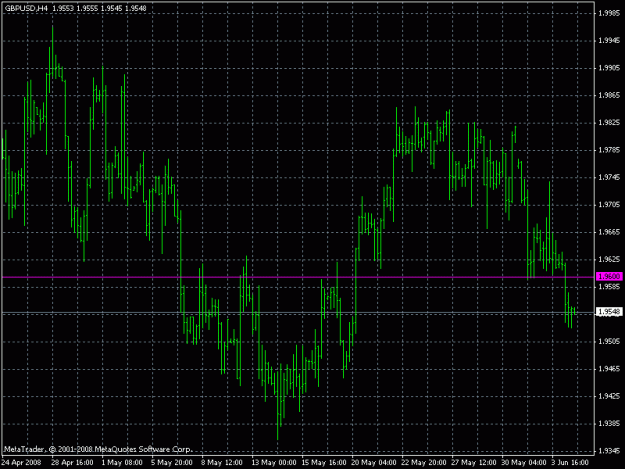Click the 1.9425 price axis label
Viewport: 625px width, 469px height.
[x=609, y=396]
